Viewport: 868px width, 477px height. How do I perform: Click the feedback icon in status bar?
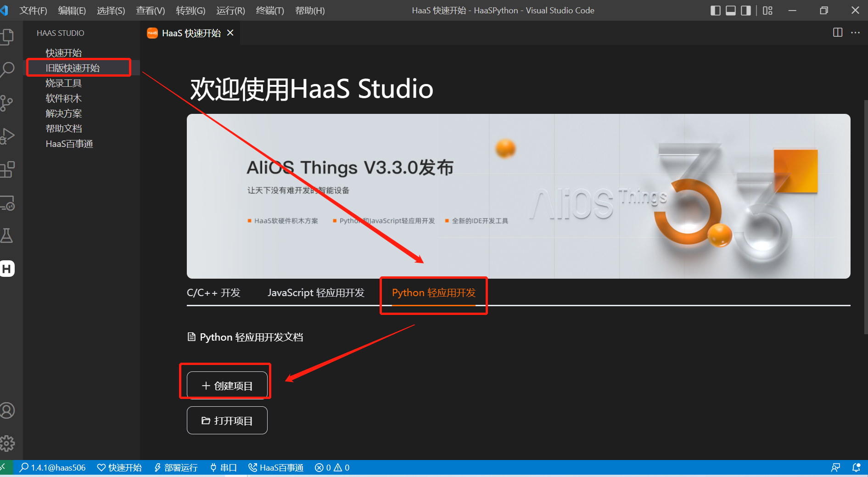[835, 467]
